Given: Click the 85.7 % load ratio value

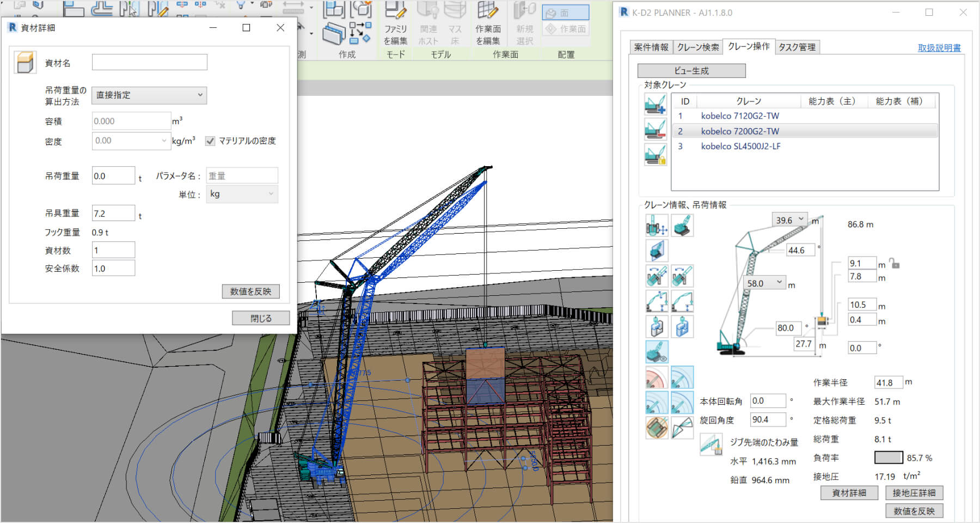Looking at the screenshot, I should coord(920,458).
